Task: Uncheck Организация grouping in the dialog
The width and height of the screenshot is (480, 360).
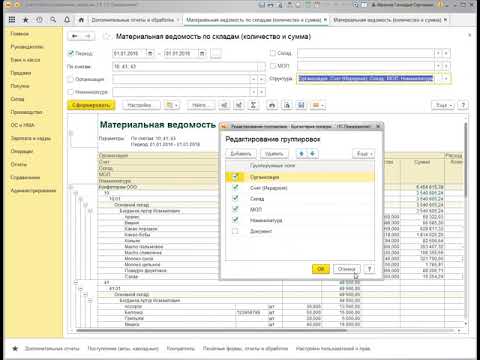Action: tap(235, 177)
